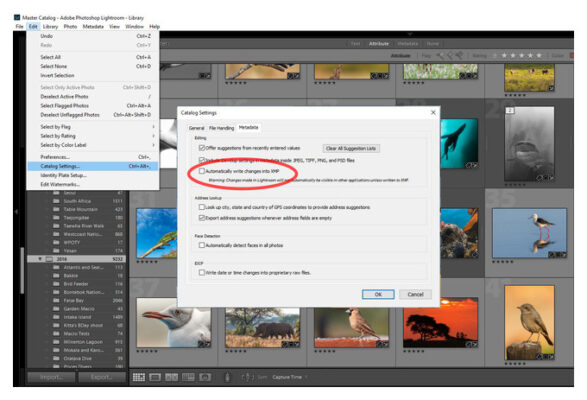Screen dimensions: 587x400
Task: Select the bird on stump thumbnail
Action: coord(529,322)
